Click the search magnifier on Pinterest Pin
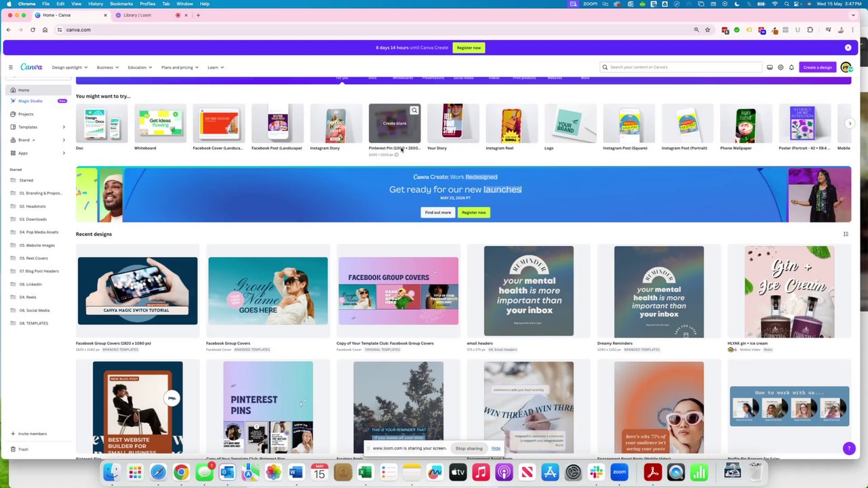 click(x=414, y=110)
